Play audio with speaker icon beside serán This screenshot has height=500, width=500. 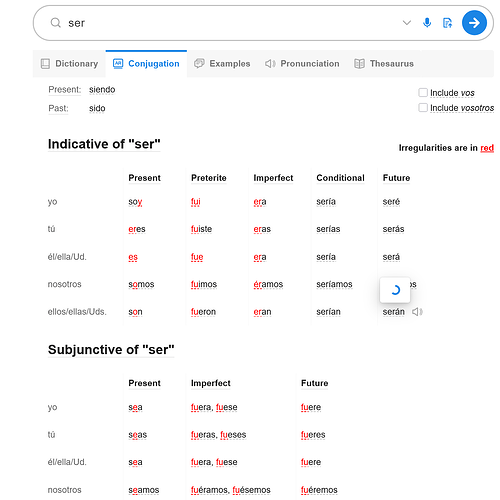pos(417,312)
